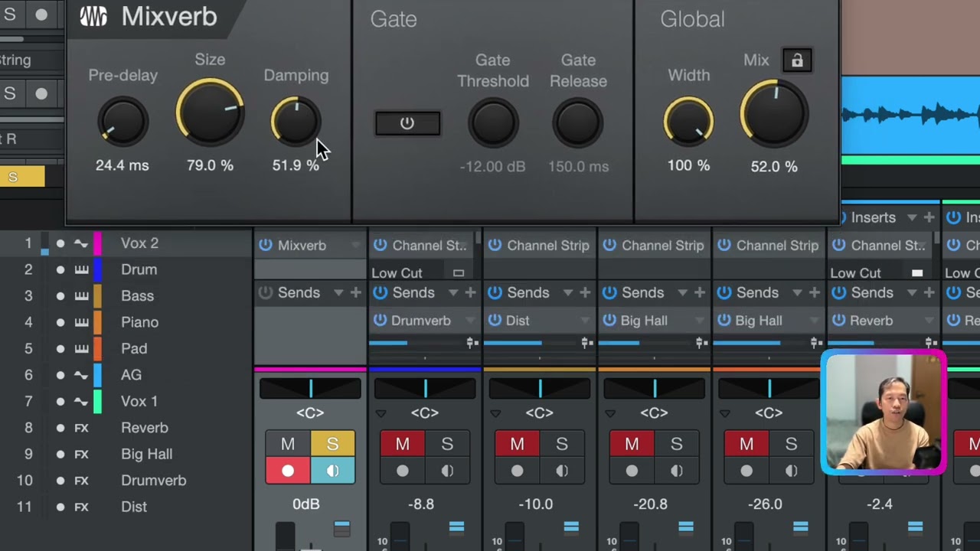Toggle input monitor on the Vox 2 channel
The image size is (980, 551).
click(332, 471)
